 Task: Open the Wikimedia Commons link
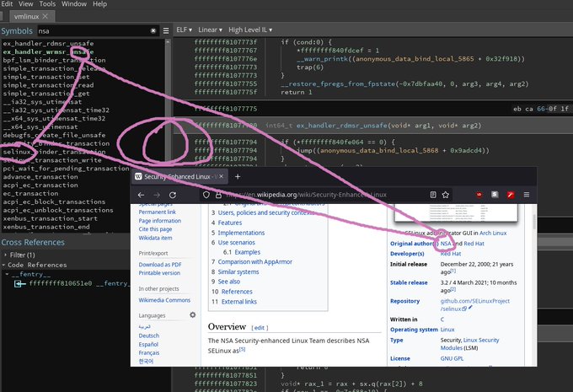164,300
